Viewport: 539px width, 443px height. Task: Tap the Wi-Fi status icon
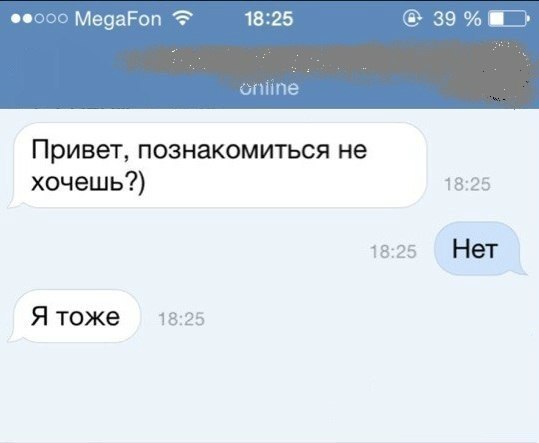point(183,18)
